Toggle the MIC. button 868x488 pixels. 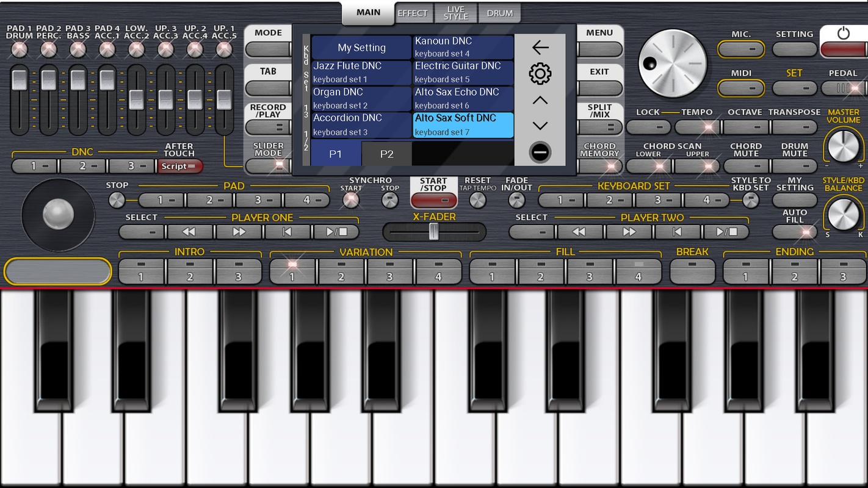click(x=741, y=49)
